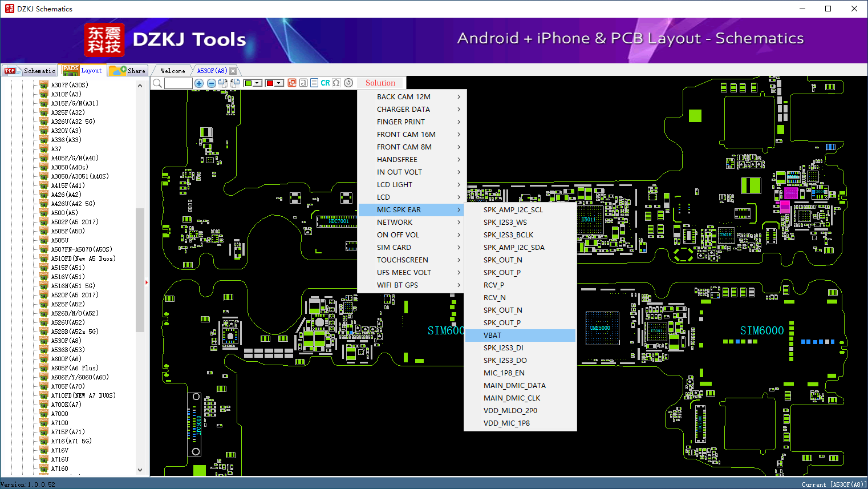Open the IN OUT VOLT submenu arrow
Image resolution: width=868 pixels, height=489 pixels.
point(459,172)
